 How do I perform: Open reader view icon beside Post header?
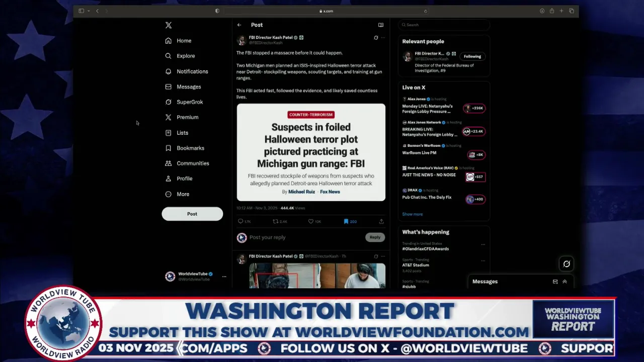[x=381, y=25]
